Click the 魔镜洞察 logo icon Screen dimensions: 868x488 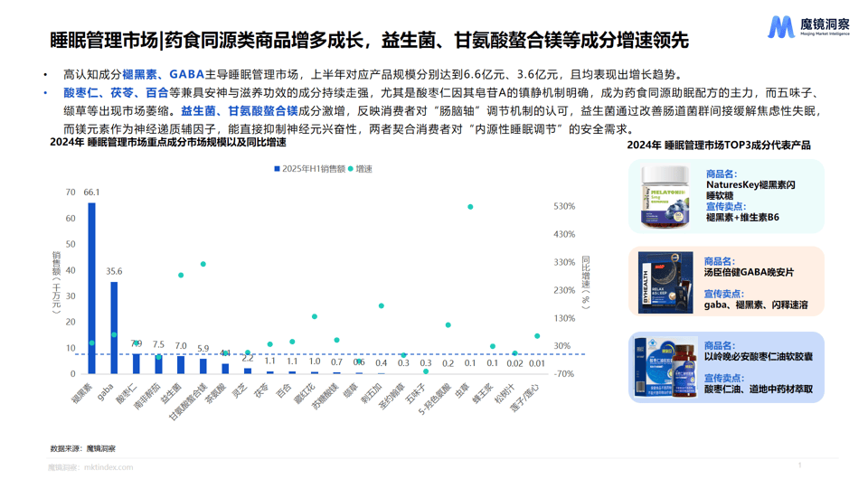[780, 27]
